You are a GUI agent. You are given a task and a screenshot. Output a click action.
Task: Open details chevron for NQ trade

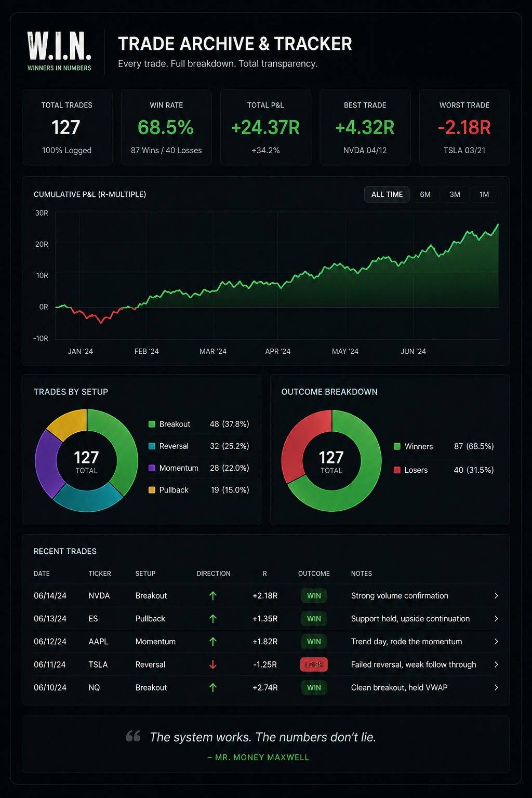496,687
